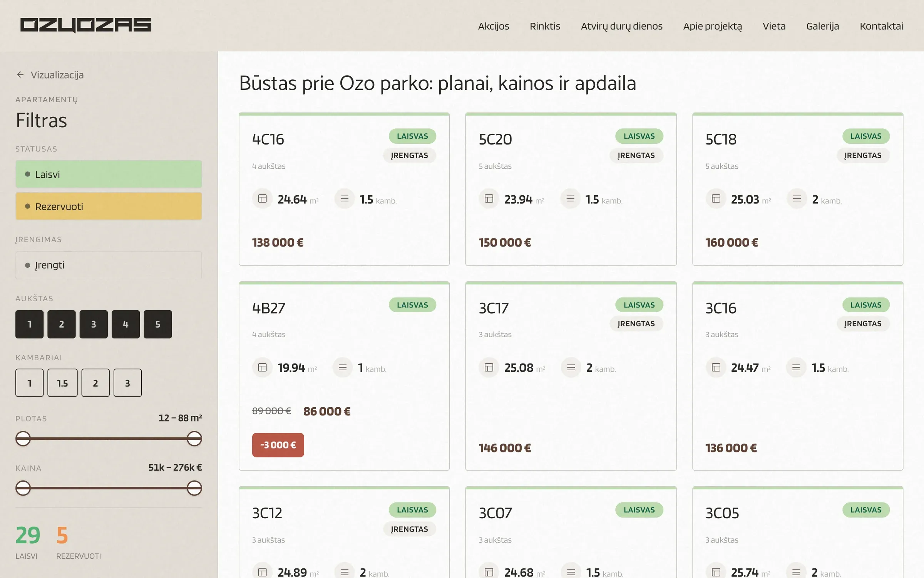Screen dimensions: 924x578
Task: Open Rinktis in the top menu
Action: pos(545,26)
